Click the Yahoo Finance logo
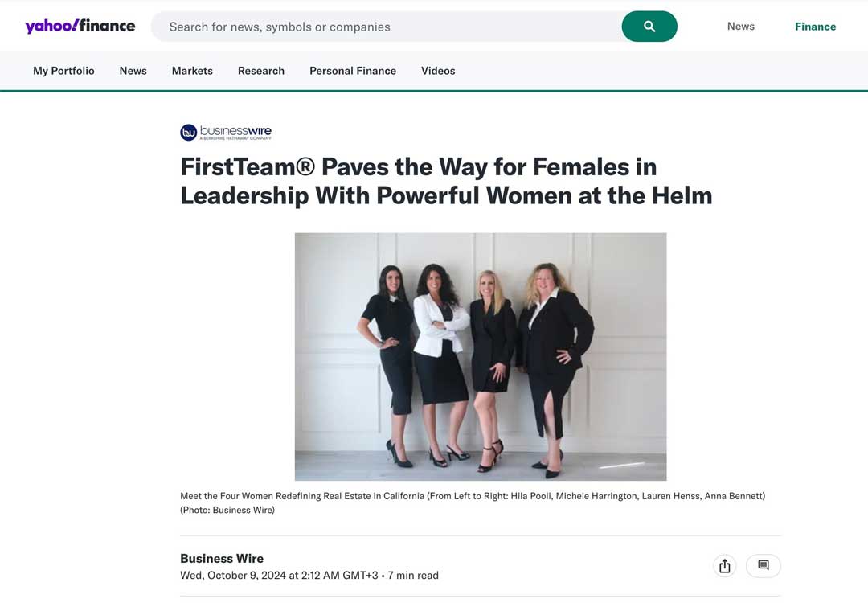 point(80,27)
